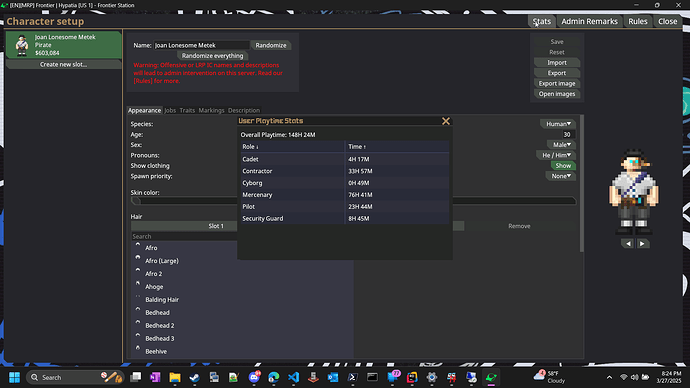Choose the Ahoge hairstyle icon
Image resolution: width=690 pixels, height=388 pixels.
(138, 284)
